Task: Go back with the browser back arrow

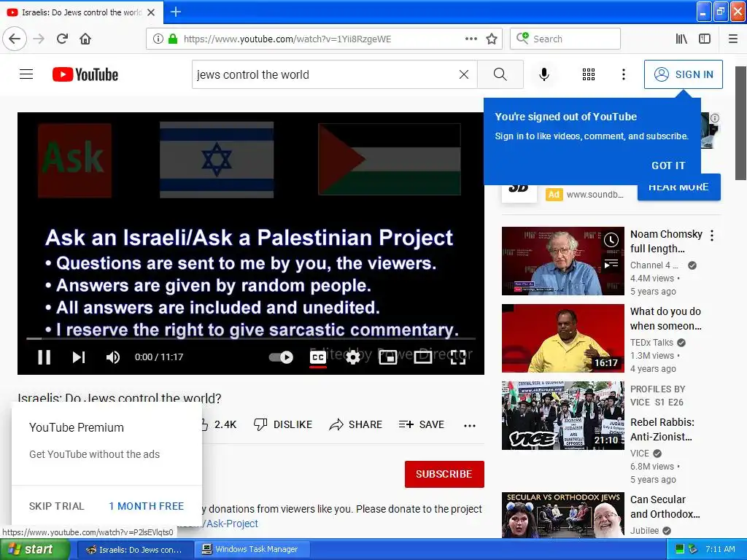Action: (x=15, y=39)
